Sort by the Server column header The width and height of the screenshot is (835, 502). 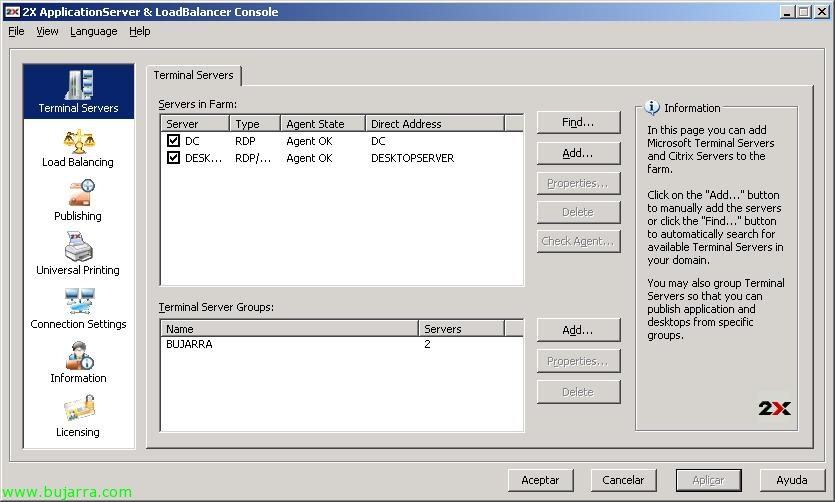point(195,124)
